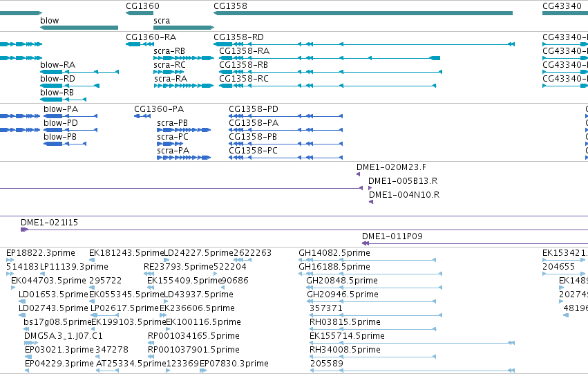Select EST EK181243.5prime
The height and width of the screenshot is (374, 588).
(x=126, y=253)
